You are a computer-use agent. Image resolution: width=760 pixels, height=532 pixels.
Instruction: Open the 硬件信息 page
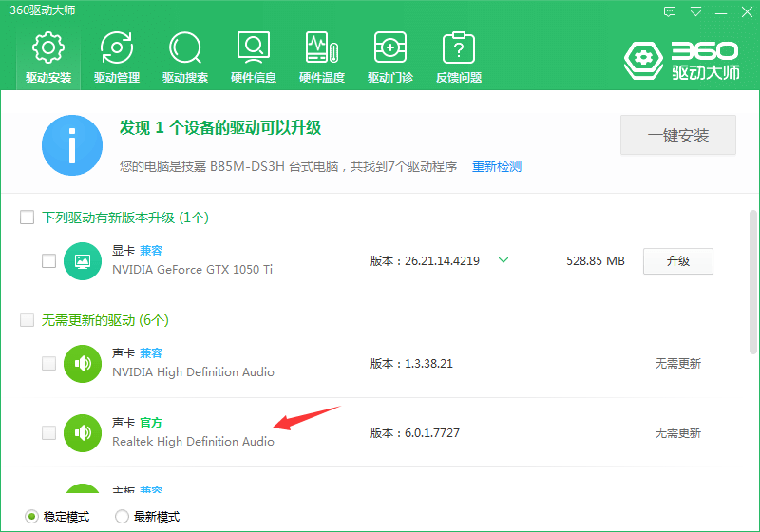[x=254, y=57]
